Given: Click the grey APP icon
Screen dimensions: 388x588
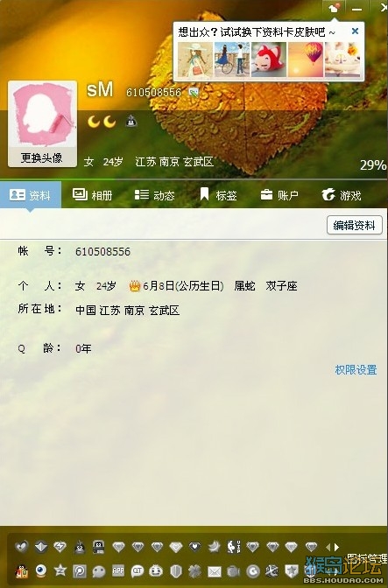Looking at the screenshot, I should [118, 571].
